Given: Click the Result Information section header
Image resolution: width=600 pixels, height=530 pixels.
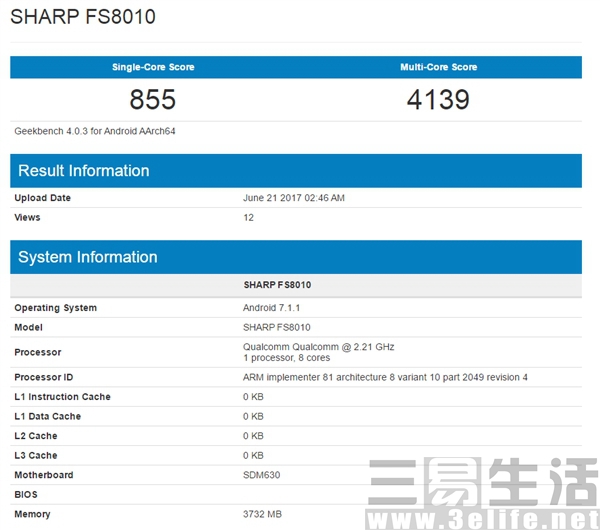Looking at the screenshot, I should pyautogui.click(x=84, y=171).
